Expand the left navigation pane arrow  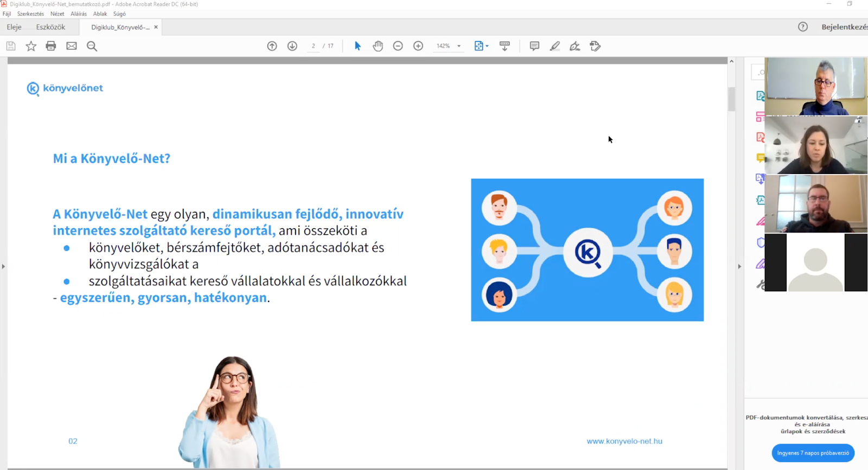(x=3, y=266)
